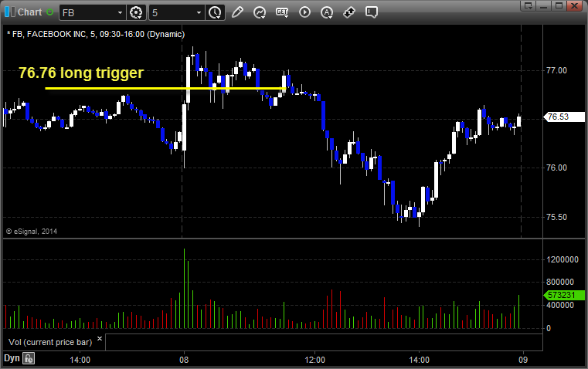
Task: Start bar replay with the play icon
Action: pos(304,12)
